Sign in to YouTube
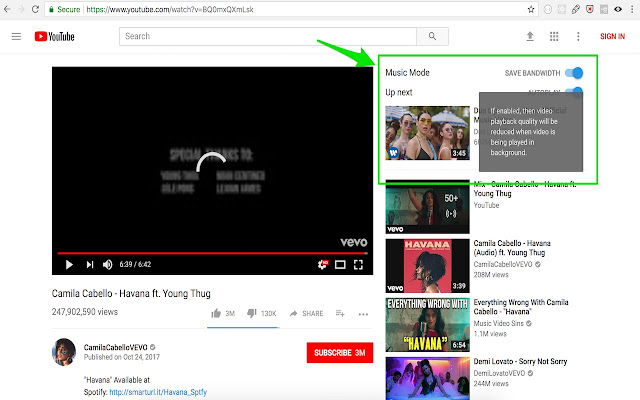Viewport: 640px width, 400px height. [612, 36]
